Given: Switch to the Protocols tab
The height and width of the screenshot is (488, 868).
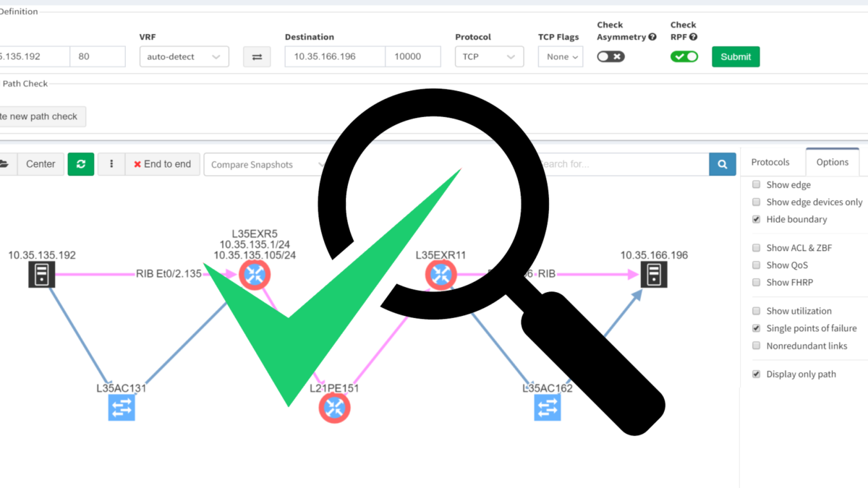Looking at the screenshot, I should (x=772, y=162).
